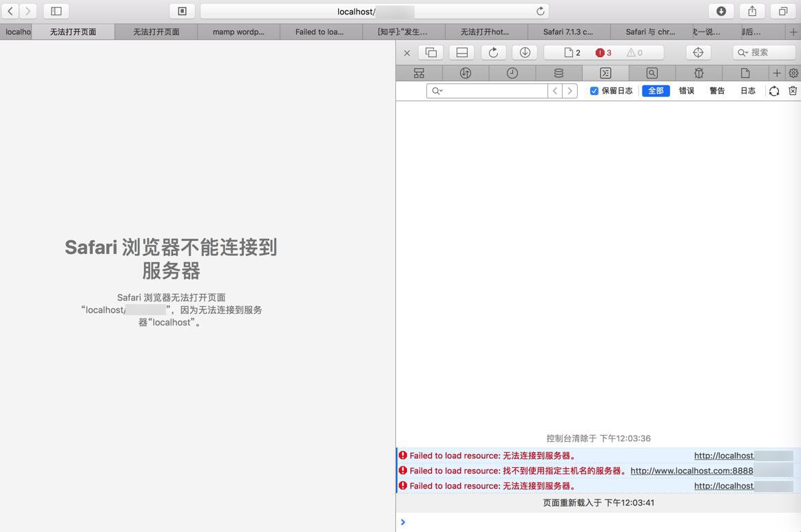Open the Resources document tab

click(x=745, y=73)
